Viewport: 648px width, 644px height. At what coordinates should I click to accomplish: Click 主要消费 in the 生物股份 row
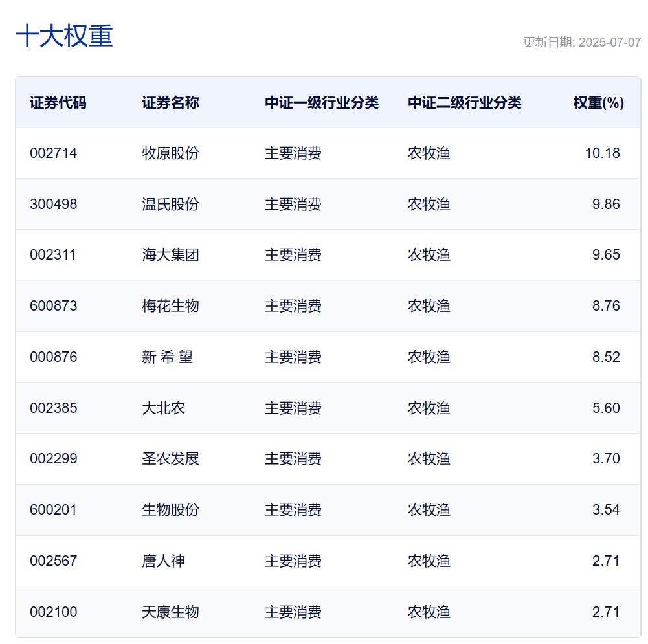click(293, 510)
